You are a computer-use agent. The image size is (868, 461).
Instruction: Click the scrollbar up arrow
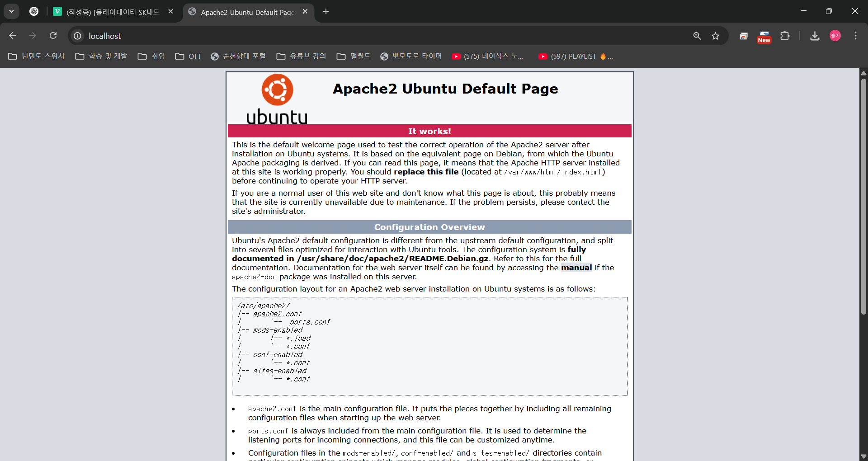863,73
